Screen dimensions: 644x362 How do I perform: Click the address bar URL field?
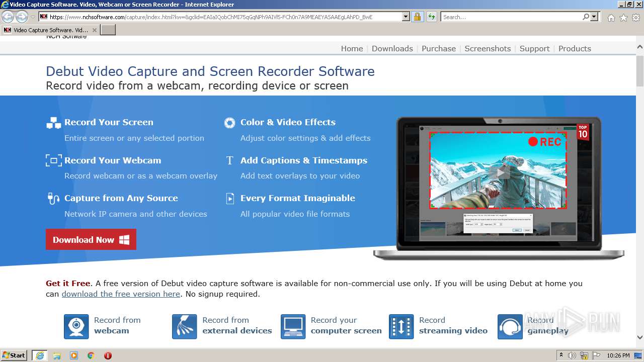(x=221, y=17)
